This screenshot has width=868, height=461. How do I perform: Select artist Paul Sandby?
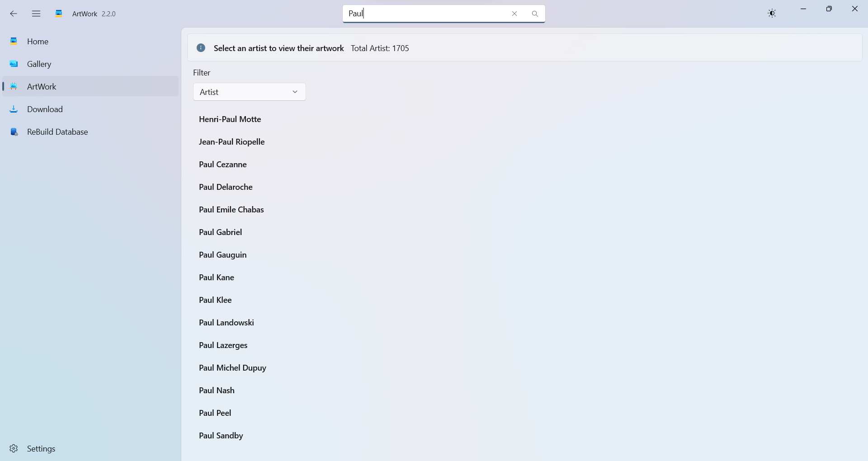click(x=221, y=436)
